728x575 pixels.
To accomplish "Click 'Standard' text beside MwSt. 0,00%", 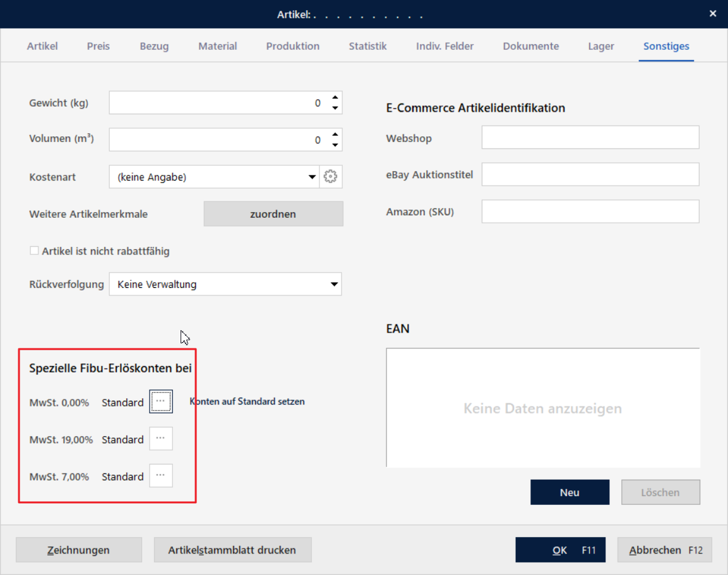I will [x=122, y=402].
